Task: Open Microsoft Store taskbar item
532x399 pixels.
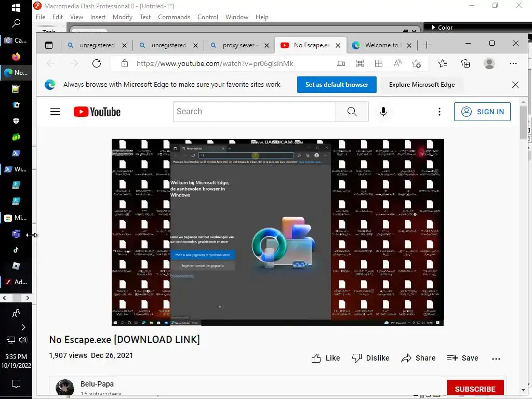Action: click(x=16, y=218)
